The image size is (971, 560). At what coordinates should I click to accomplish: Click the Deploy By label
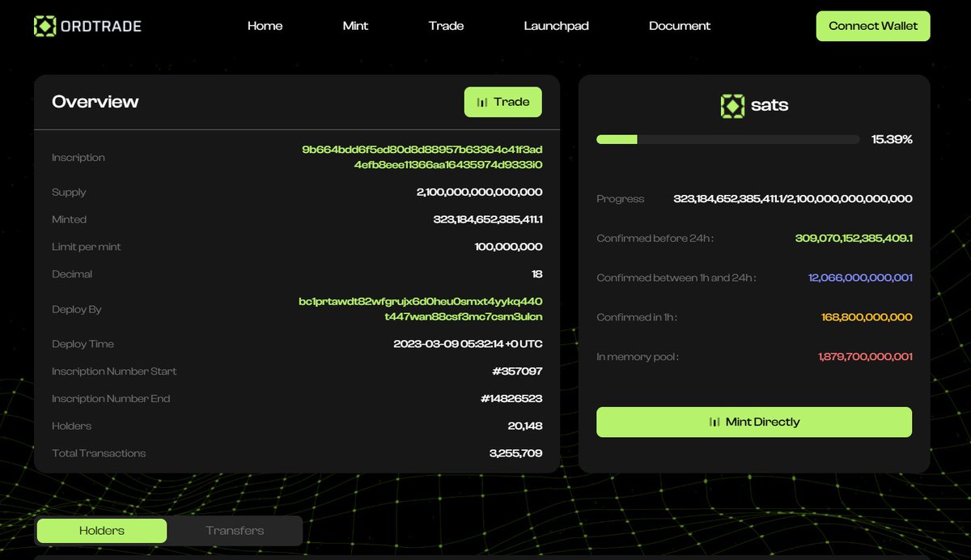(x=77, y=309)
